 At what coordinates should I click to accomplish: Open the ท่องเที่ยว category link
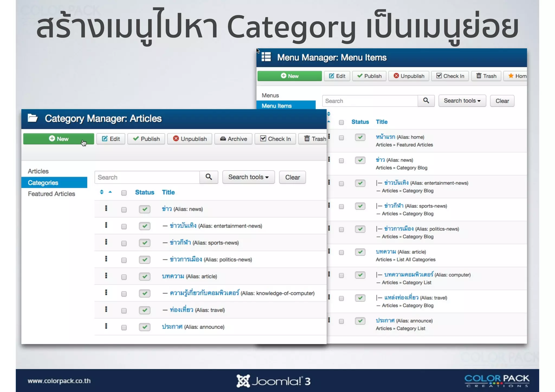click(x=181, y=310)
